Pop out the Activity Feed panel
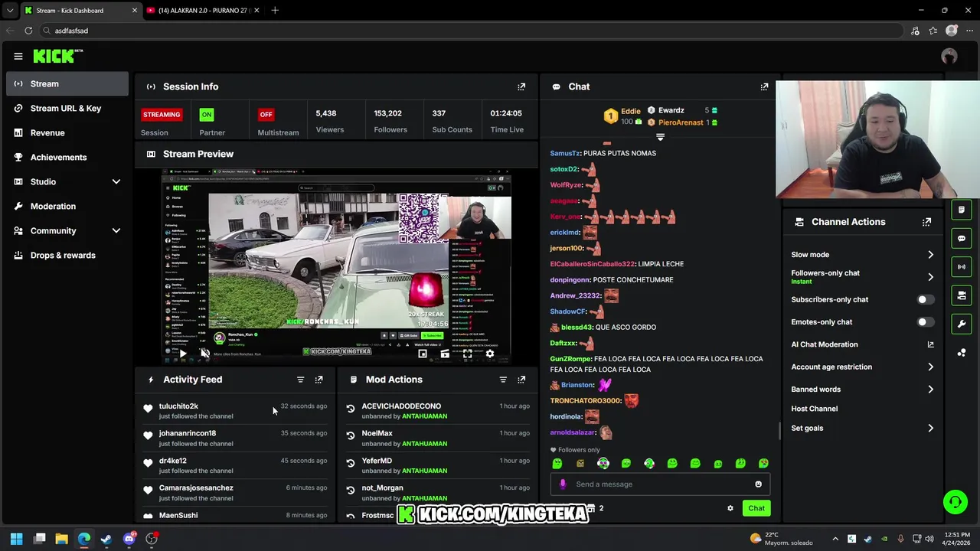Image resolution: width=980 pixels, height=551 pixels. 319,380
